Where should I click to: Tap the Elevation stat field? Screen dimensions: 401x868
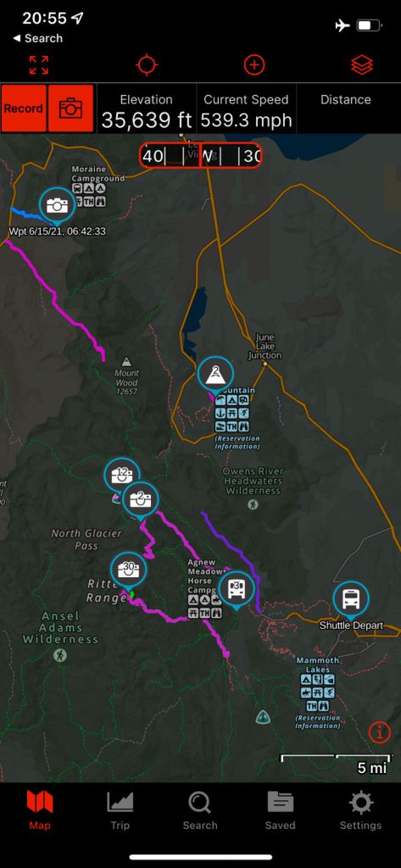click(x=146, y=108)
